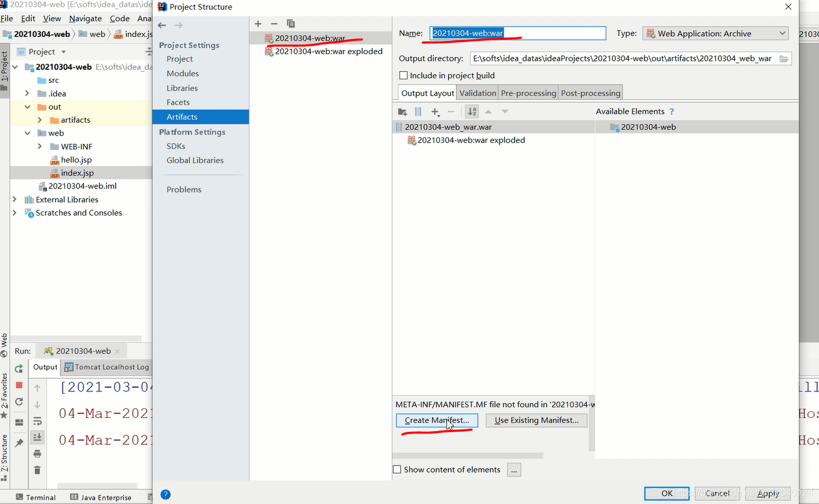This screenshot has width=819, height=504.
Task: Open Tomcat Localhost Log tab
Action: [x=107, y=367]
